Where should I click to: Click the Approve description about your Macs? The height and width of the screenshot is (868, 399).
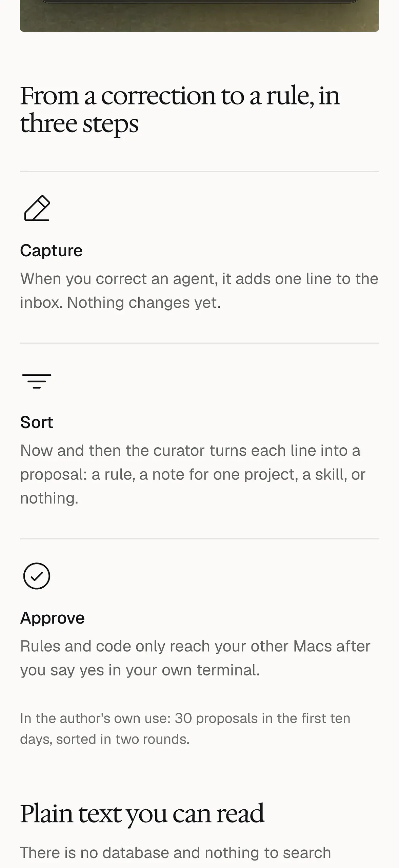(x=195, y=658)
